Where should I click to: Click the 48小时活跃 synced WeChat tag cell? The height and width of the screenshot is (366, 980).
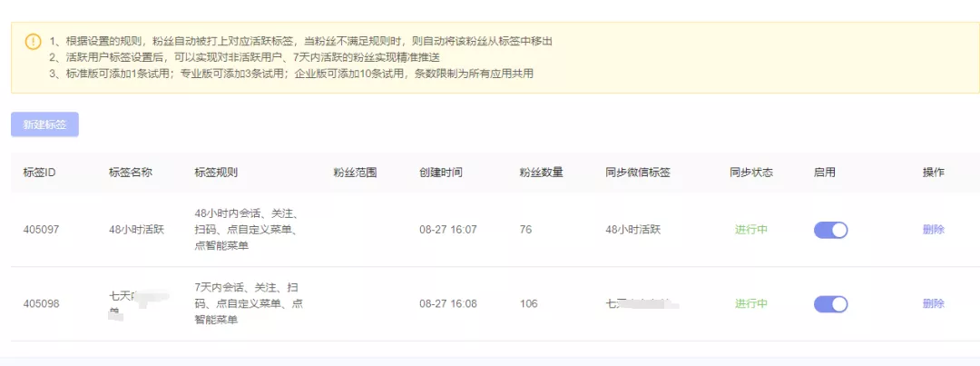point(633,230)
